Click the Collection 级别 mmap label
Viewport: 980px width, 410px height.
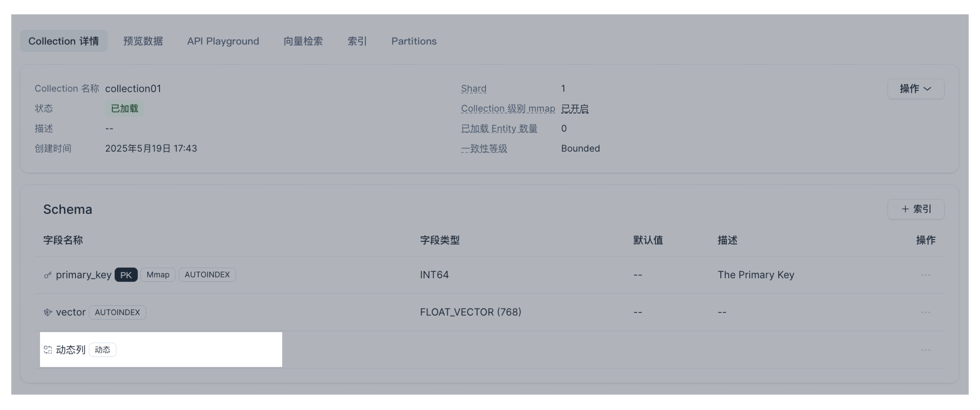[x=508, y=109]
